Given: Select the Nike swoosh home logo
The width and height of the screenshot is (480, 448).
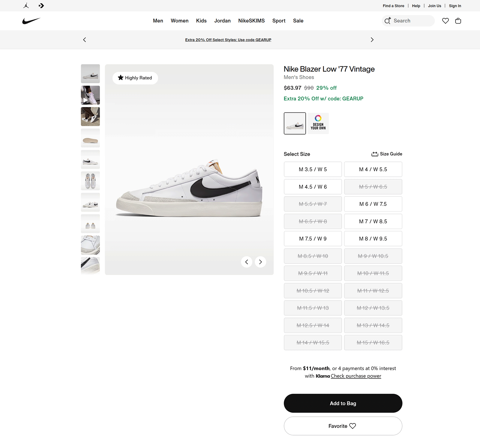Looking at the screenshot, I should (x=31, y=20).
